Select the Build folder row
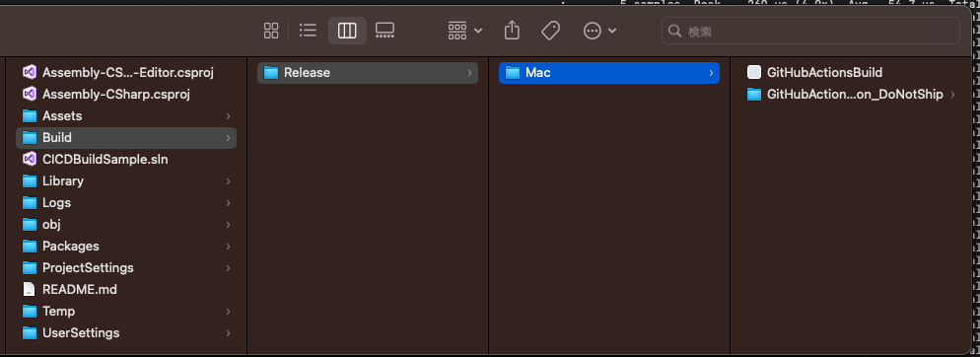Viewport: 980px width, 357px height. (x=125, y=137)
